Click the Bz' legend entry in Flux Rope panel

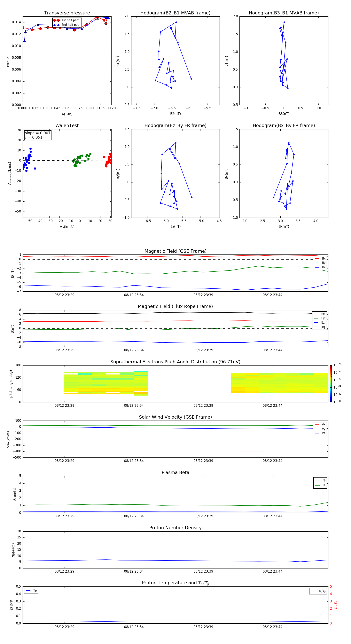(x=320, y=323)
